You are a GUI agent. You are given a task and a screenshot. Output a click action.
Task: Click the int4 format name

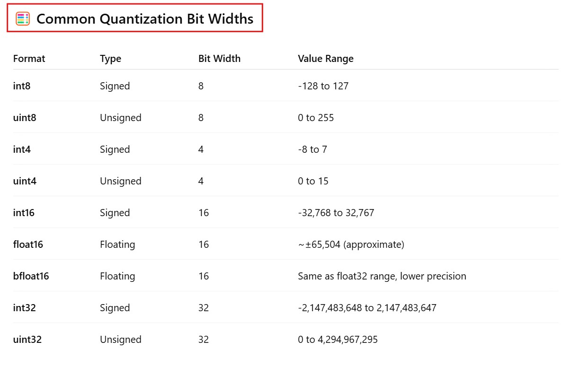pos(22,149)
